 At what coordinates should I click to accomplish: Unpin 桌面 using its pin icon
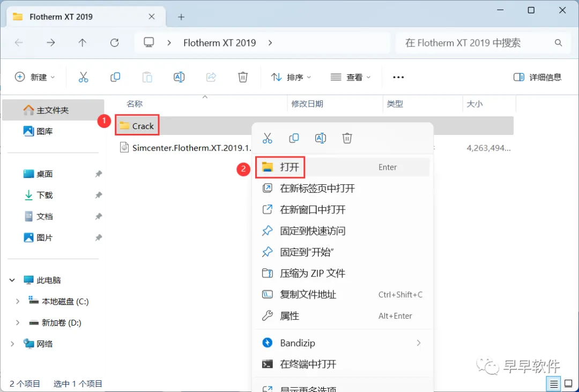click(98, 174)
